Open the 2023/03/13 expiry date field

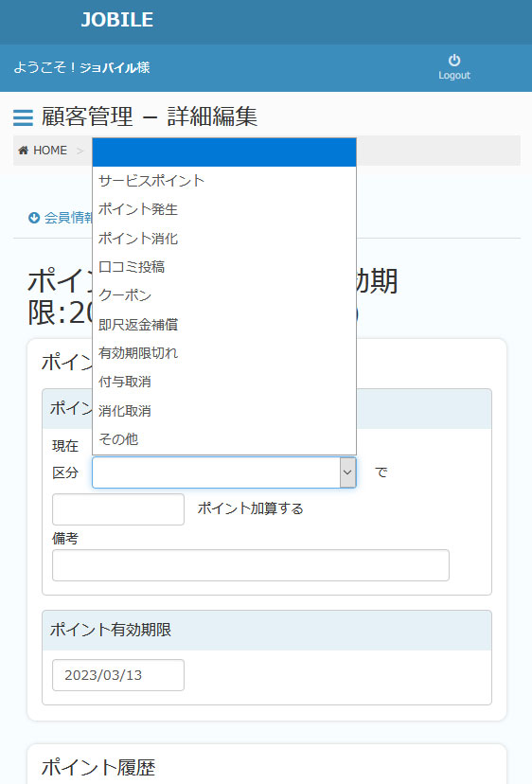(x=118, y=675)
